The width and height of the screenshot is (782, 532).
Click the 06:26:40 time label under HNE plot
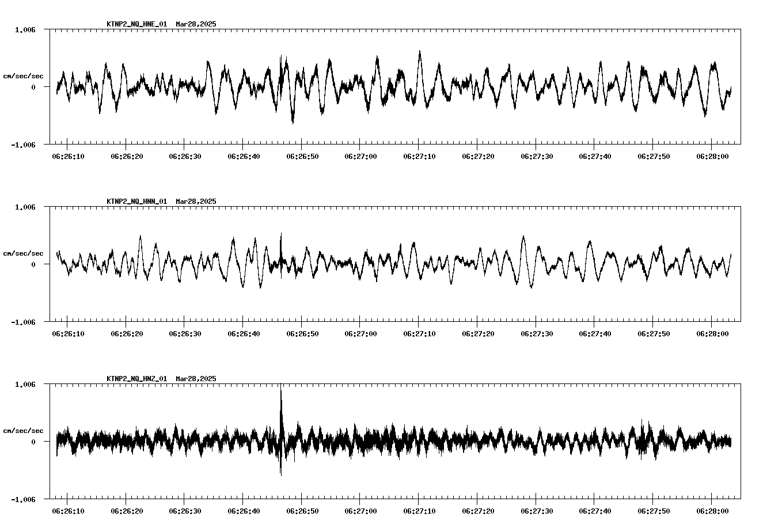(244, 157)
